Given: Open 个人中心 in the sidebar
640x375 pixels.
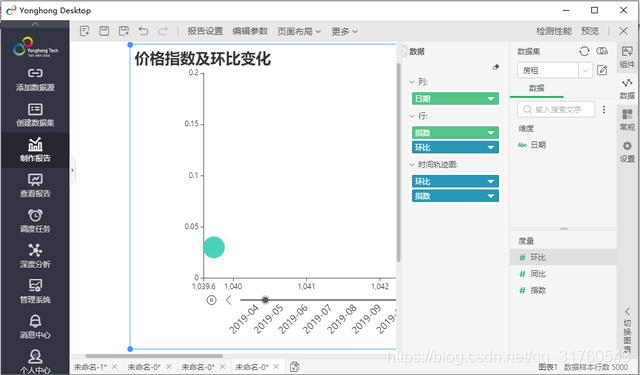Looking at the screenshot, I should [35, 362].
